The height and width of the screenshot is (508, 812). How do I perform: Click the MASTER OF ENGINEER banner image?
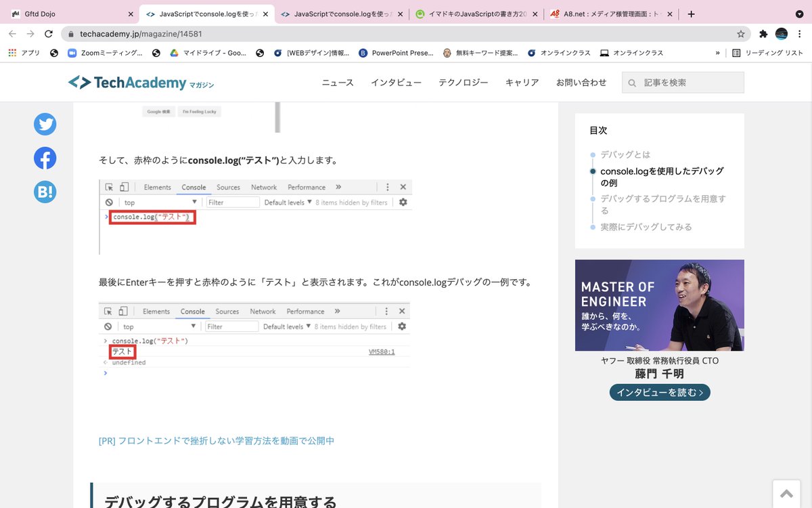click(660, 305)
